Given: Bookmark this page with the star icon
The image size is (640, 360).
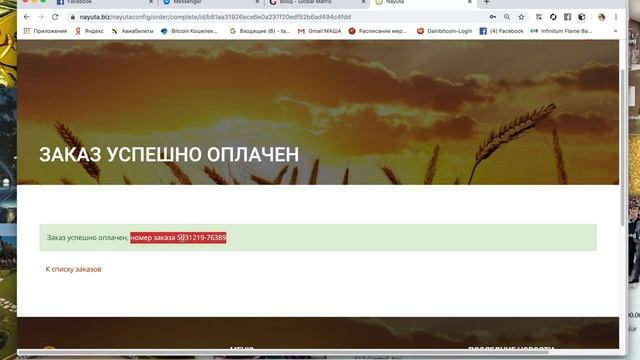Looking at the screenshot, I should [521, 17].
